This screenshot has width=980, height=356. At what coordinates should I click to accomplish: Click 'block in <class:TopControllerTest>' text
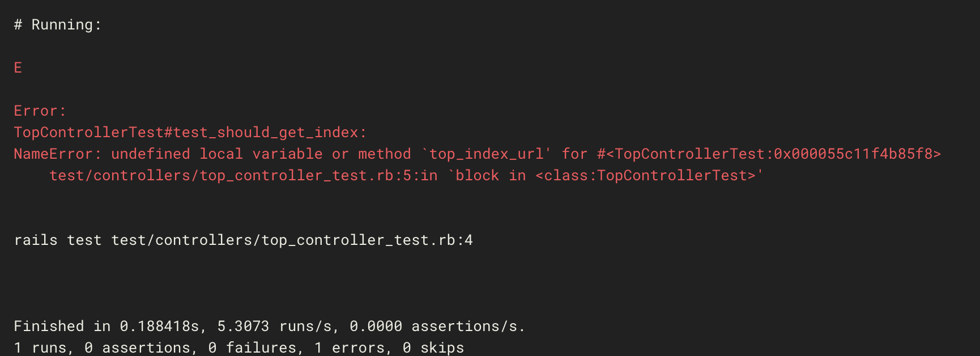point(609,176)
